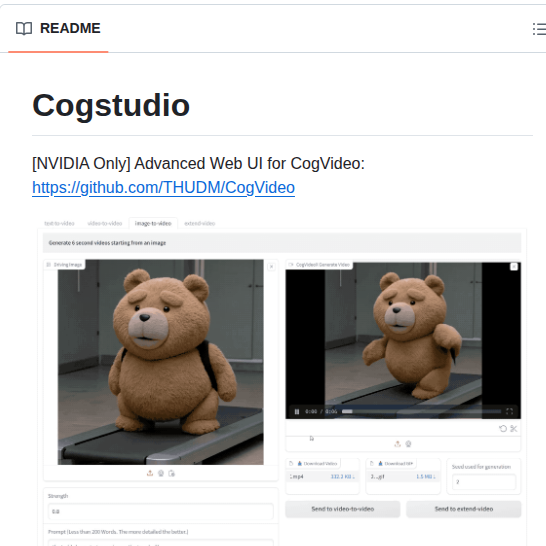Open the THUDM/CogVideo GitHub link
Viewport: 546px width, 546px height.
point(163,188)
